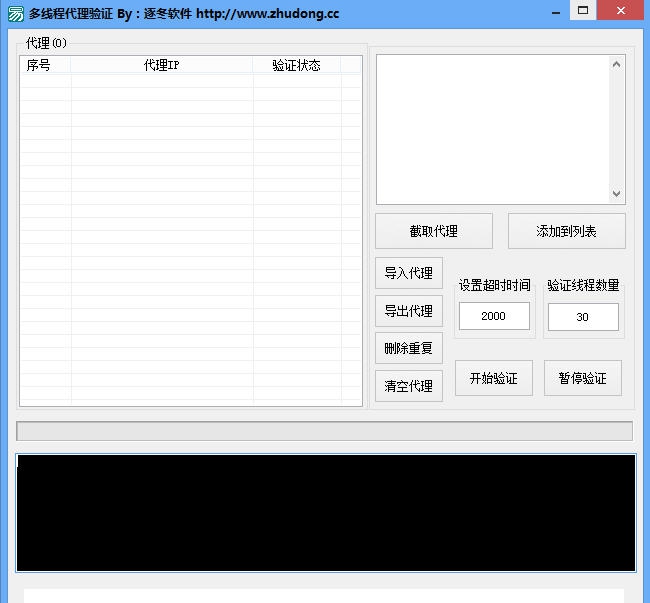Remove duplicates with 删除重复 button
The height and width of the screenshot is (603, 650).
tap(409, 348)
